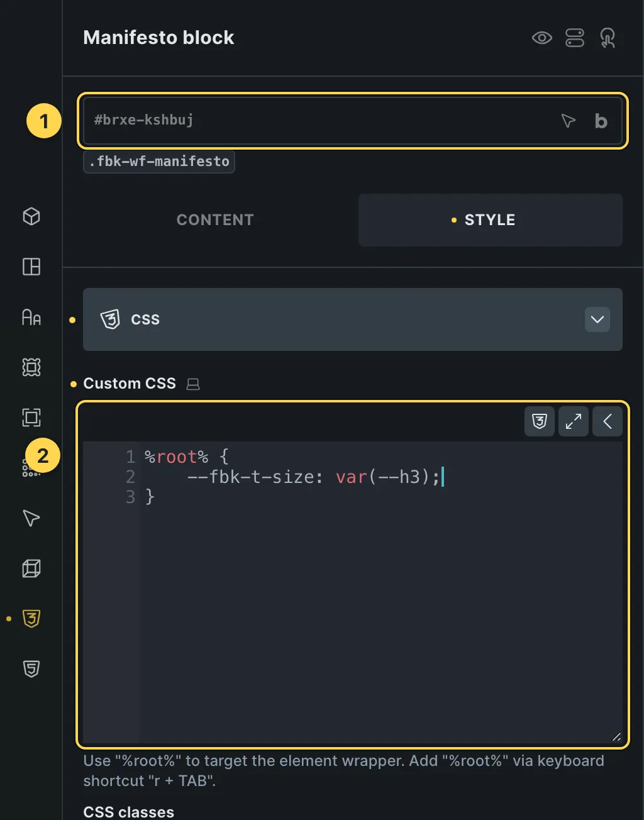Viewport: 644px width, 820px height.
Task: Open the Background icon in the sidebar
Action: point(31,367)
